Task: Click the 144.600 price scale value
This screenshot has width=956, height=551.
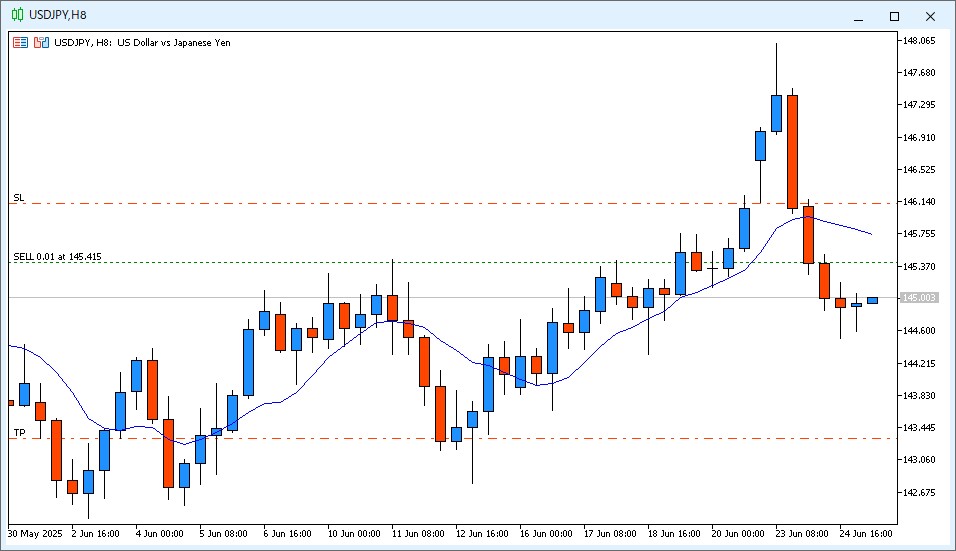Action: click(x=919, y=330)
